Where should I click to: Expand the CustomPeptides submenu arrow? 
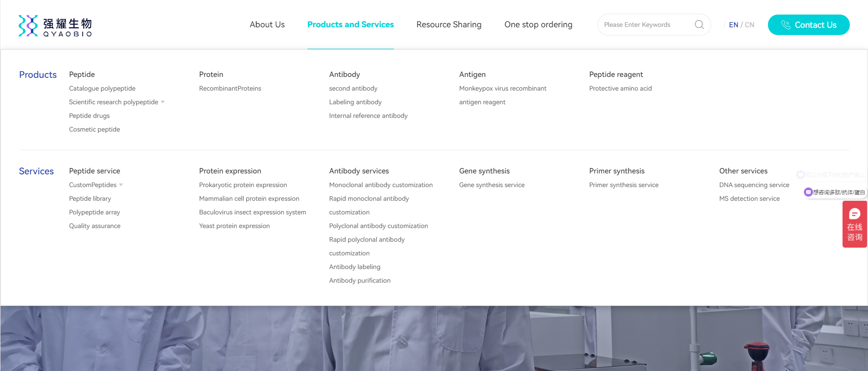tap(121, 185)
